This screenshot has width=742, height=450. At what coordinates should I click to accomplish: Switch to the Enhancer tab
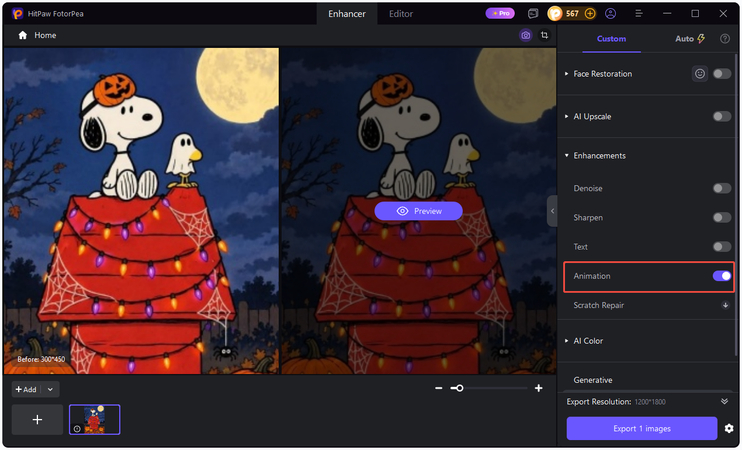tap(347, 14)
